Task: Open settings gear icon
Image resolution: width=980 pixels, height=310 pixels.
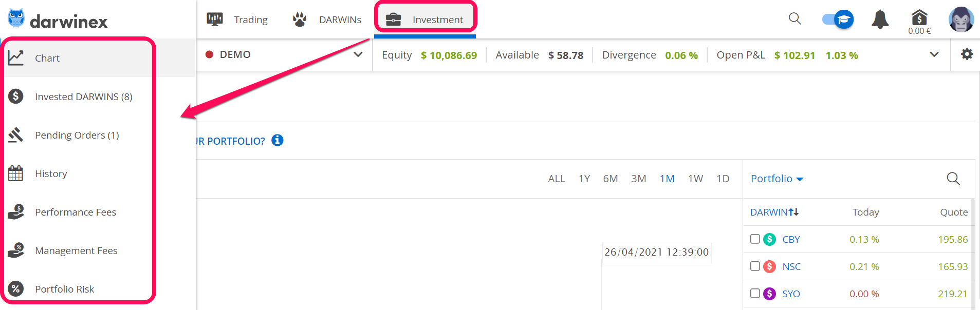Action: tap(967, 54)
